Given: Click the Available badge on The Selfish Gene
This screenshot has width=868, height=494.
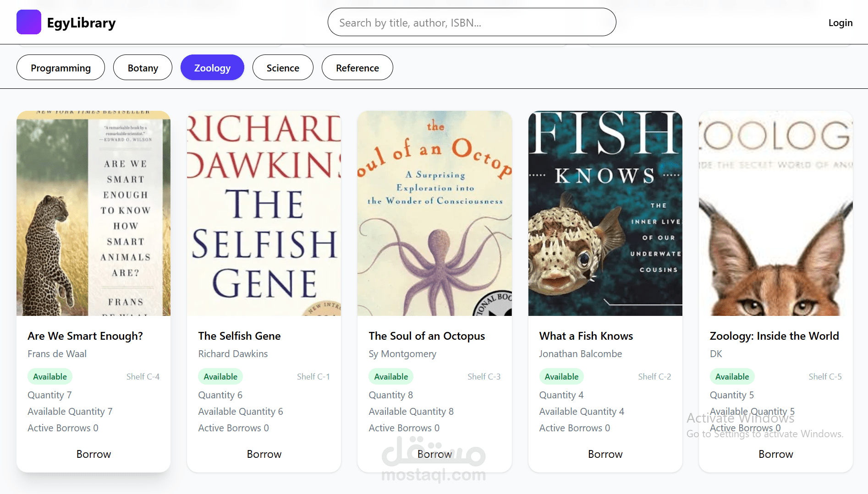Looking at the screenshot, I should click(x=220, y=376).
